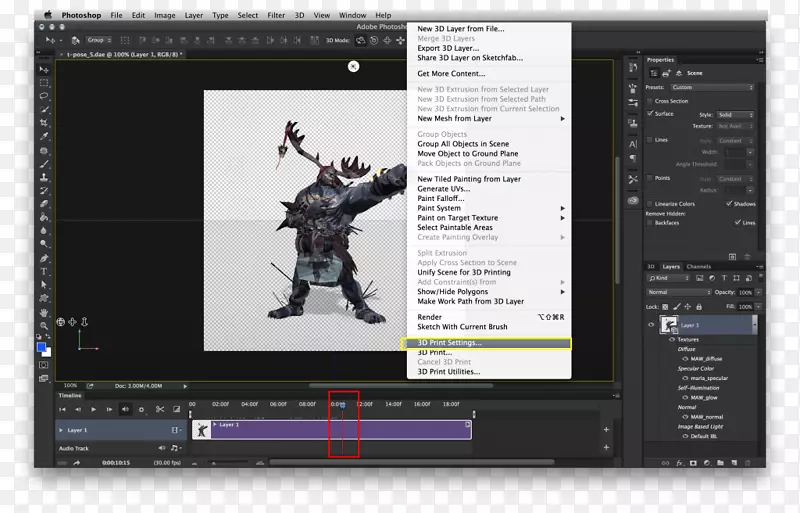Open the Group auto-select dropdown

click(98, 40)
